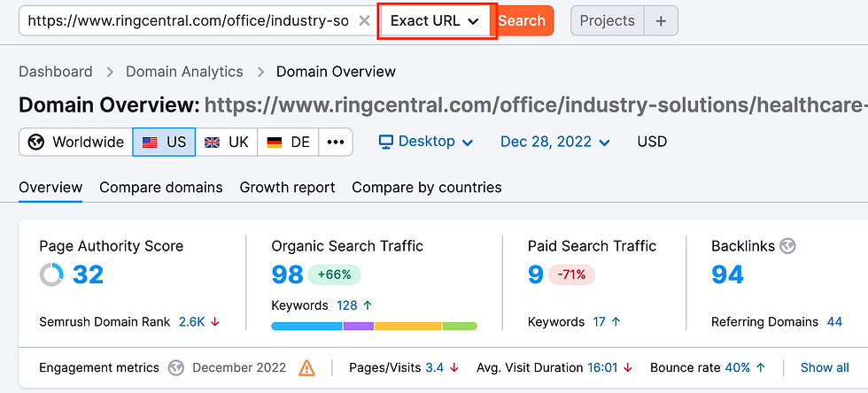Open the Desktop device dropdown

pyautogui.click(x=426, y=142)
